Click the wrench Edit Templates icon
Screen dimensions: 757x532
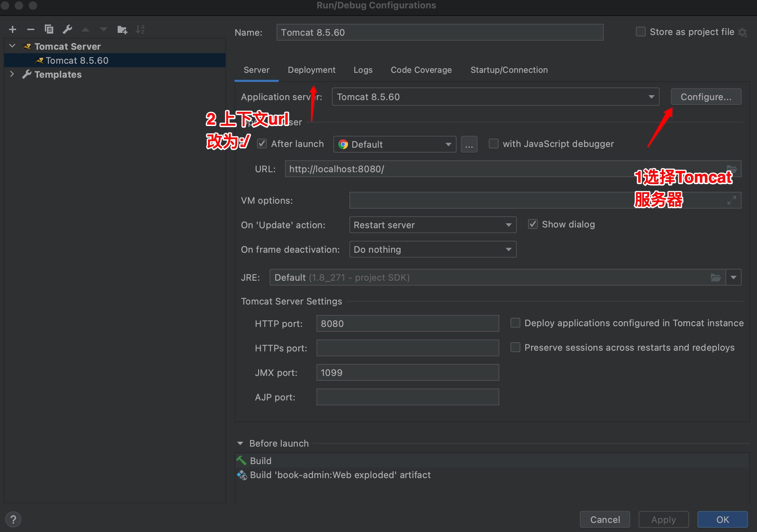click(x=67, y=29)
